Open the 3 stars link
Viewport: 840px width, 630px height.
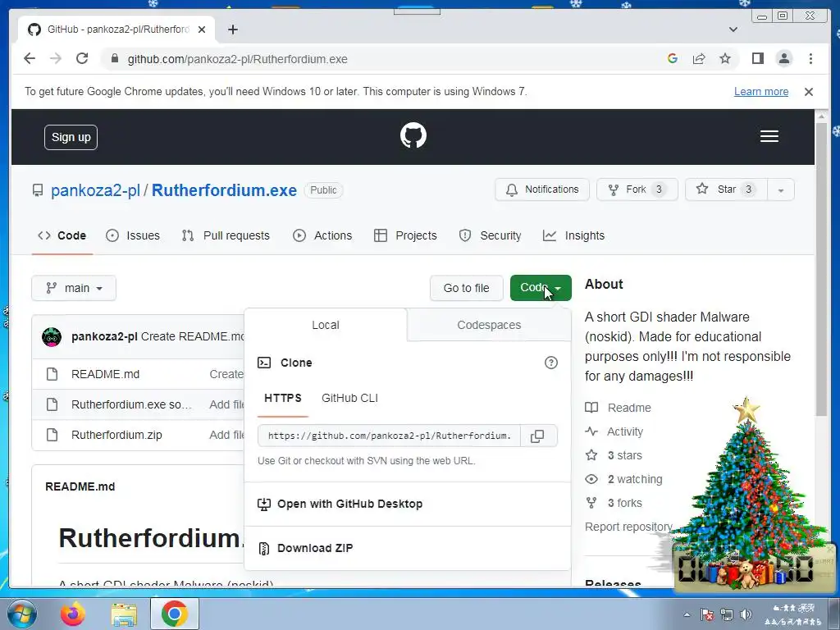(624, 455)
